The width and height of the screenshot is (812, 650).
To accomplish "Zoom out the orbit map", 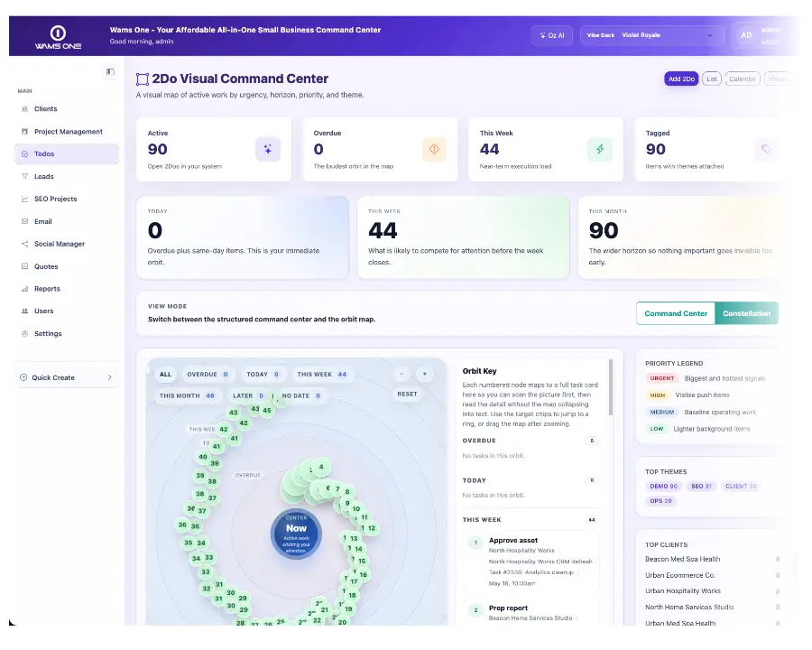I will pyautogui.click(x=401, y=374).
